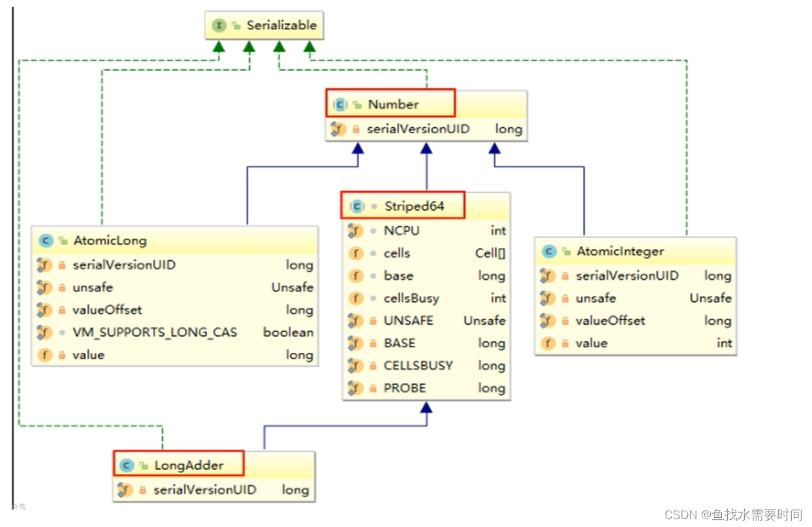Image resolution: width=812 pixels, height=527 pixels.
Task: Click the boolean type label
Action: coord(289,333)
